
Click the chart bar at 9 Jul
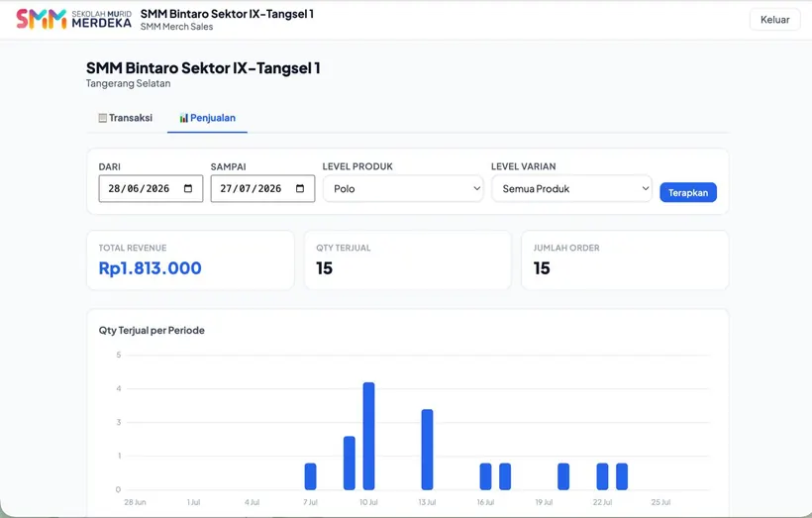350,464
